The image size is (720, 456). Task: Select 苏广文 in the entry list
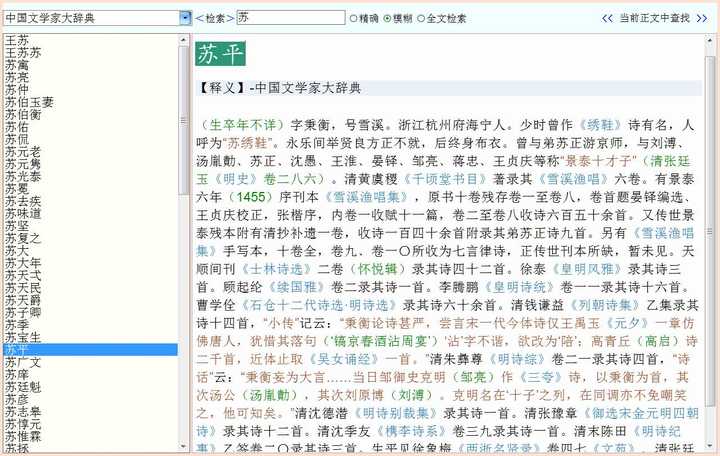(x=23, y=362)
